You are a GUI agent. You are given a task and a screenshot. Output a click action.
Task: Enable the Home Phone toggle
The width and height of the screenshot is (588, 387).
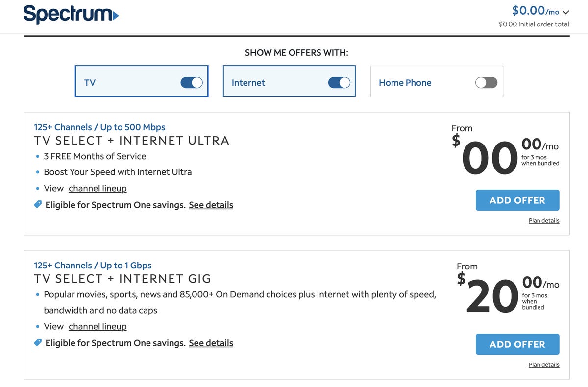click(486, 82)
